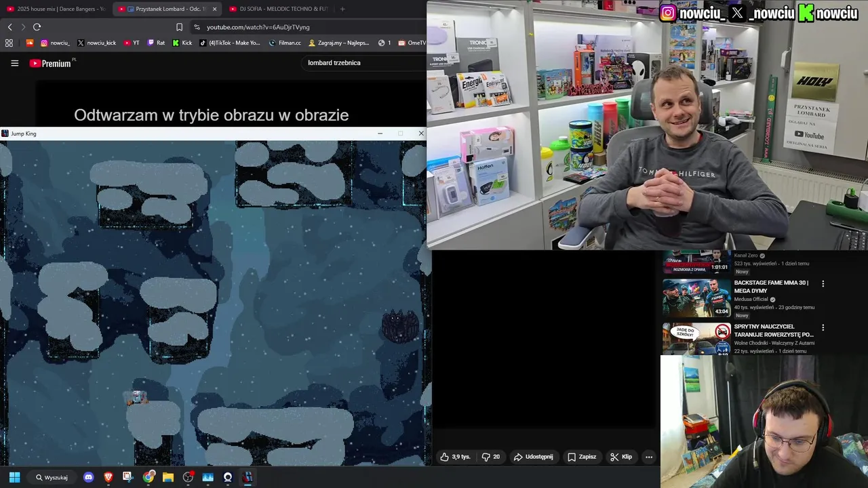The height and width of the screenshot is (488, 868).
Task: Open File Explorer from the taskbar
Action: 167,477
